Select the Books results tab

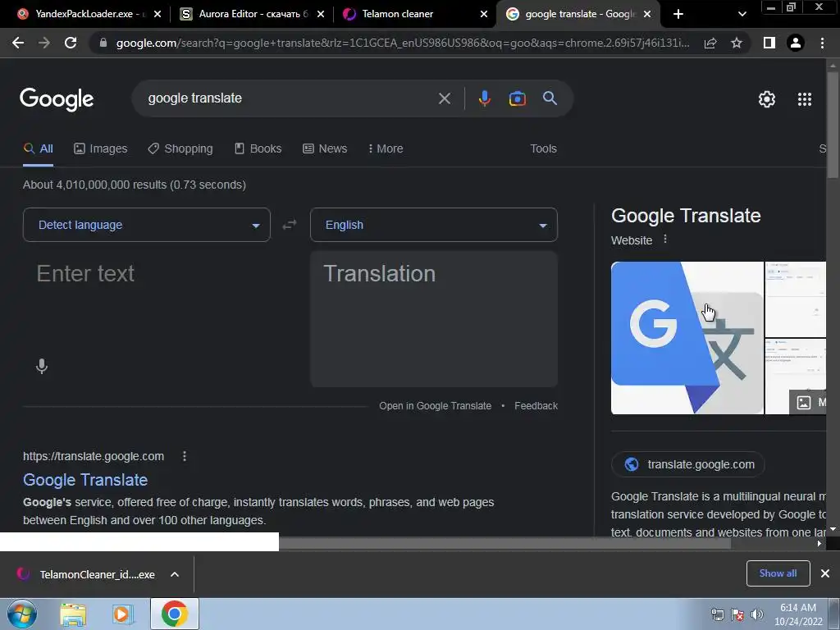[258, 148]
